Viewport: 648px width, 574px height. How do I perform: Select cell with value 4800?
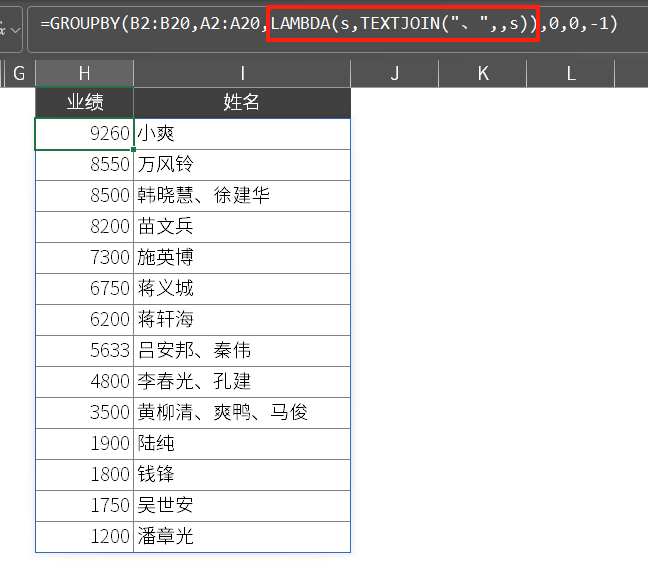[85, 382]
